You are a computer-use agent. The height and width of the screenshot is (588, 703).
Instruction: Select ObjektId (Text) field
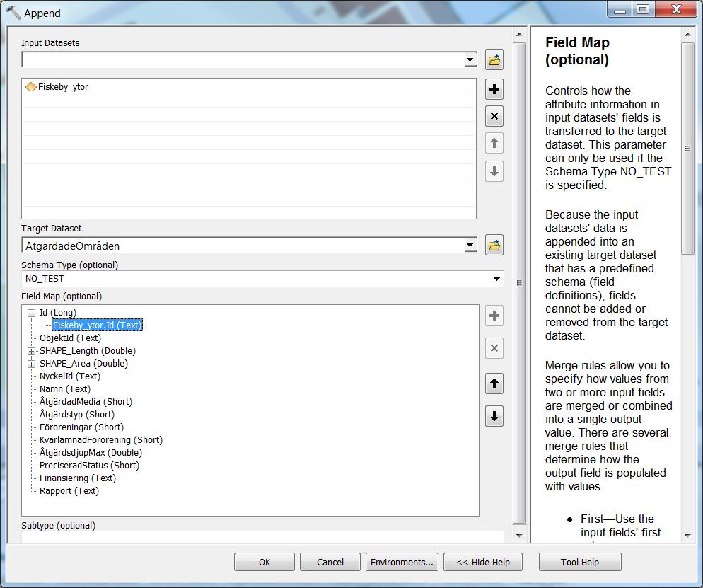71,338
